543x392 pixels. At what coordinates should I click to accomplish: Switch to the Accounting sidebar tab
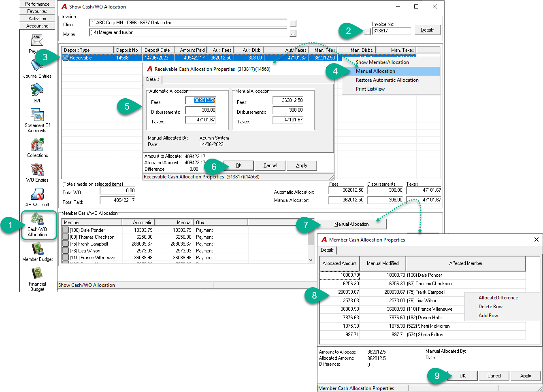37,25
